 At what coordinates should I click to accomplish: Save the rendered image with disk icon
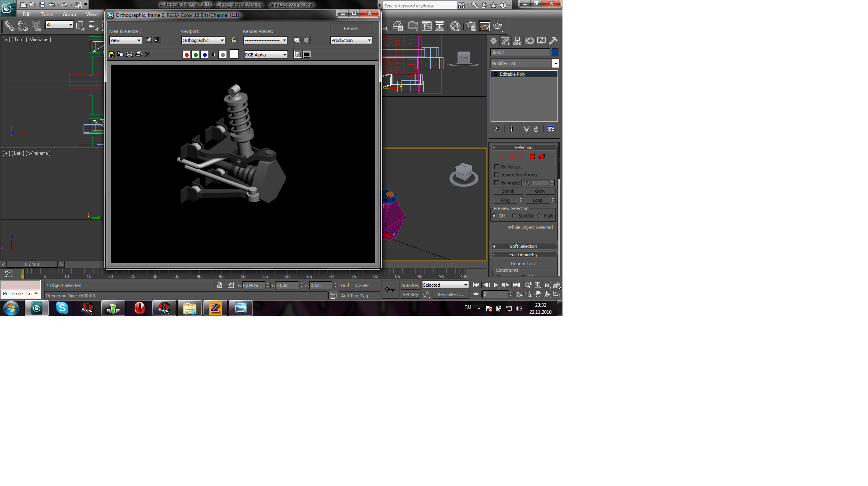coord(112,54)
